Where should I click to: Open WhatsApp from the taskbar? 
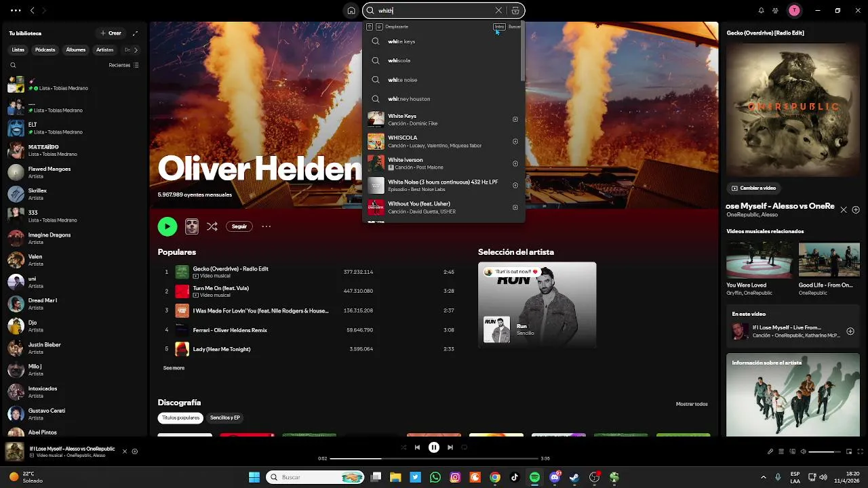(x=435, y=477)
